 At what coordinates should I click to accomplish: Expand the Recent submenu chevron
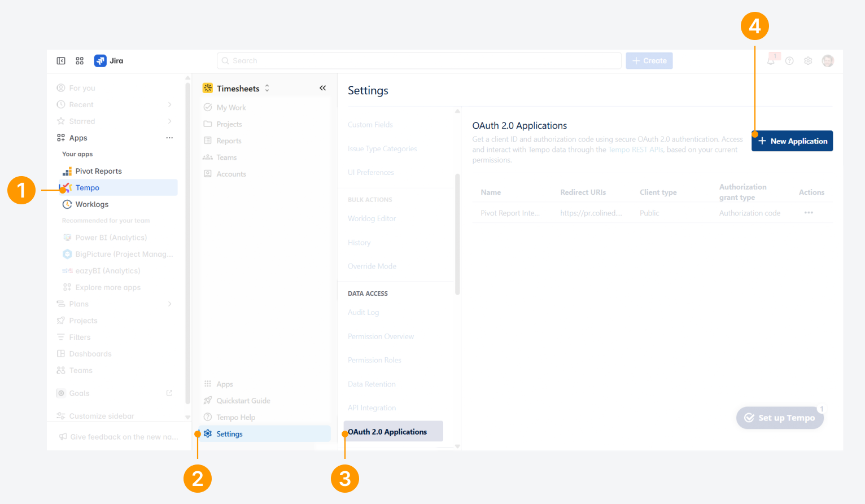tap(169, 104)
